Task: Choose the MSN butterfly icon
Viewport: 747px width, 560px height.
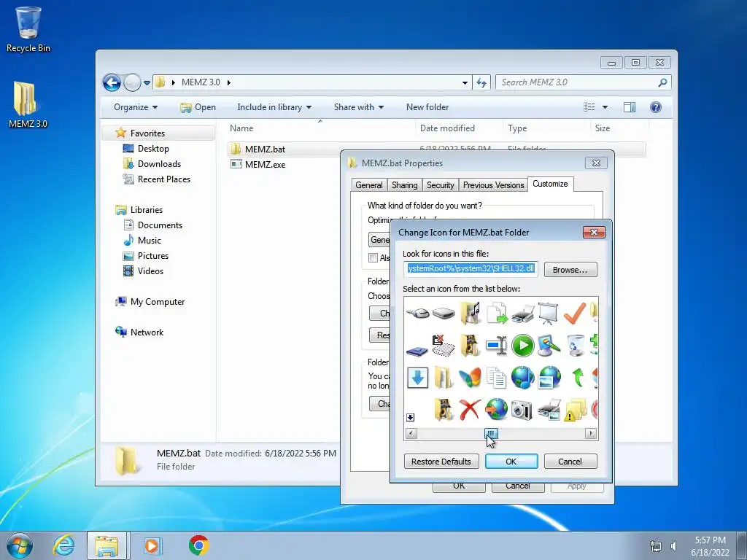Action: (470, 378)
